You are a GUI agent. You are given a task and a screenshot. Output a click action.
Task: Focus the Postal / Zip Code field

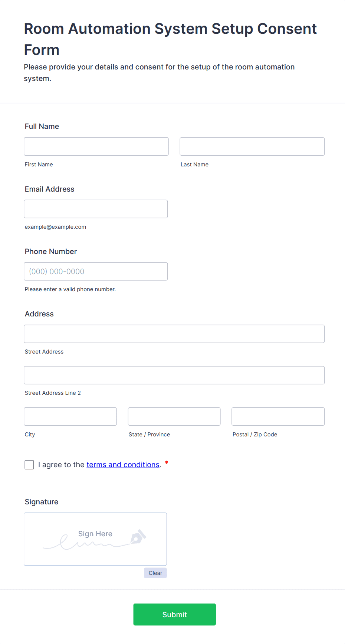pos(278,417)
